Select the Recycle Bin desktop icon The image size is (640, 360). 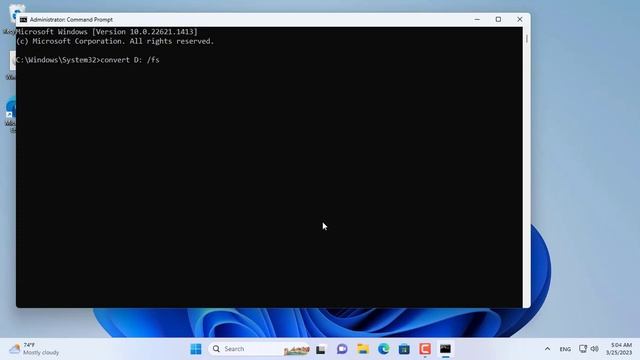tap(12, 18)
